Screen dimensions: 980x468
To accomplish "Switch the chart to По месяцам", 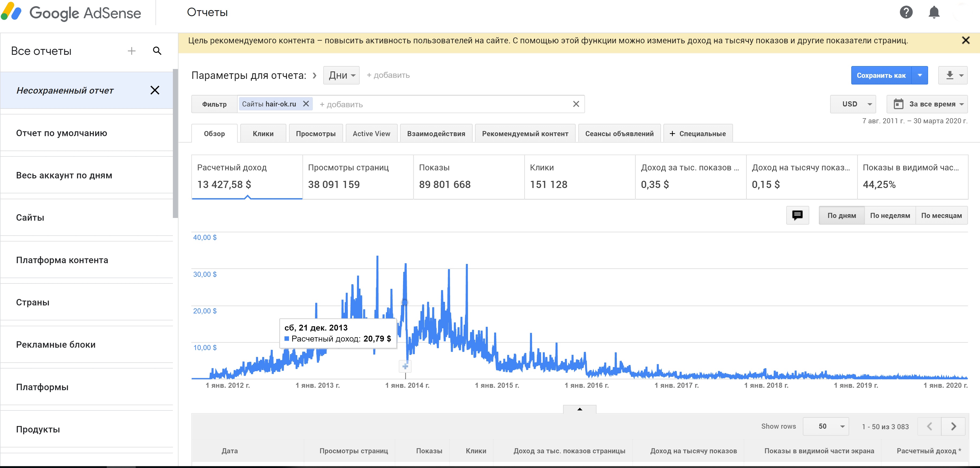I will tap(941, 216).
